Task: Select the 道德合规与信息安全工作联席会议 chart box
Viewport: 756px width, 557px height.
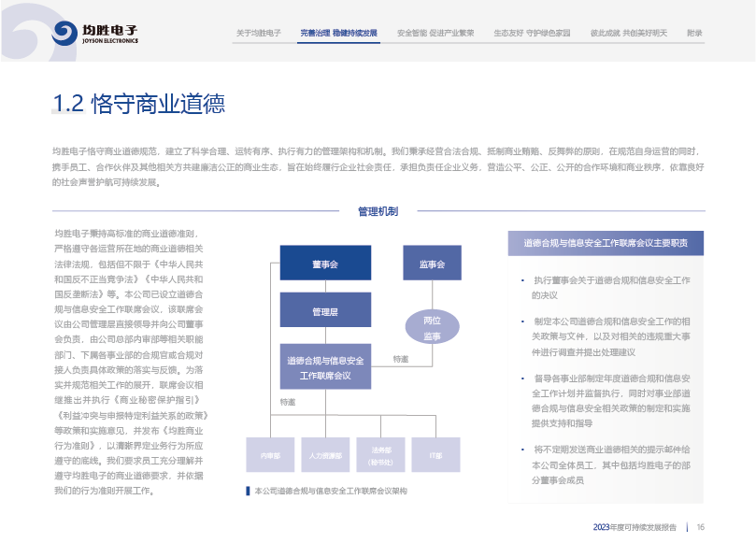Action: 325,367
